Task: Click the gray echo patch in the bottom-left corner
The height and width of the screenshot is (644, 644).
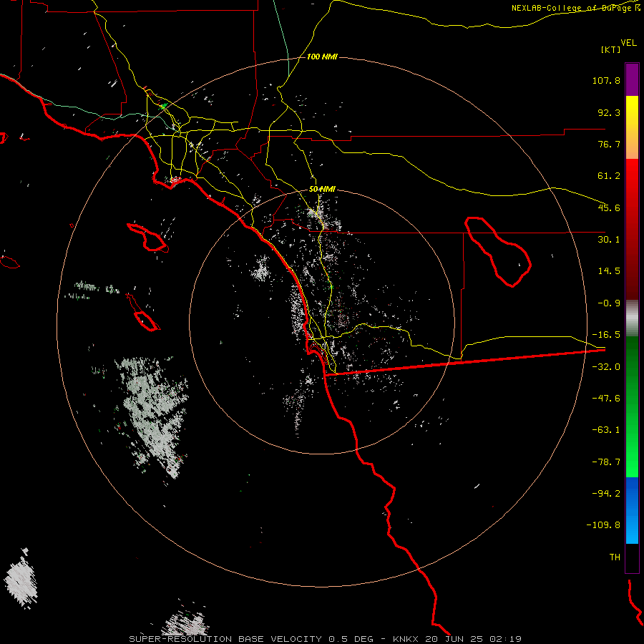Action: [x=21, y=578]
